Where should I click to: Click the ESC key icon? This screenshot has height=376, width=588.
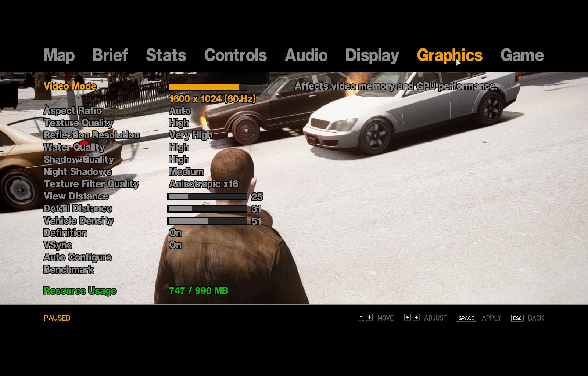(x=517, y=318)
